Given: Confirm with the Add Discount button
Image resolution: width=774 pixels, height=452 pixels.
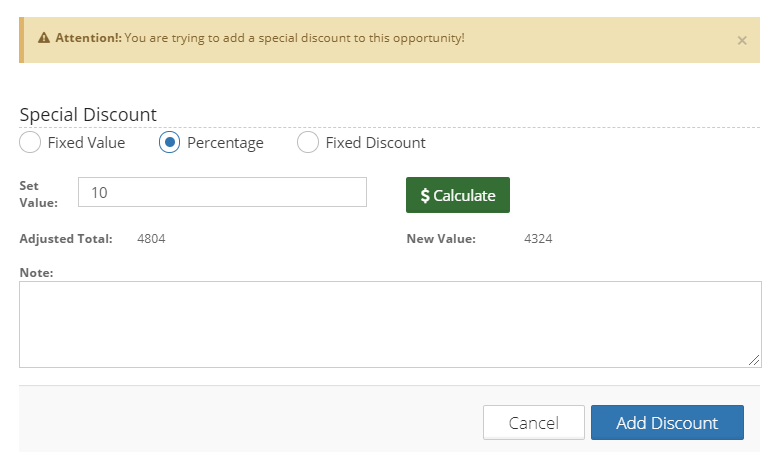Looking at the screenshot, I should pyautogui.click(x=667, y=422).
